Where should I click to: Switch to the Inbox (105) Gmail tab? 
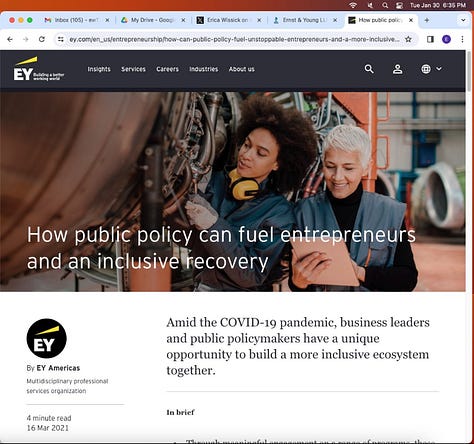(77, 20)
